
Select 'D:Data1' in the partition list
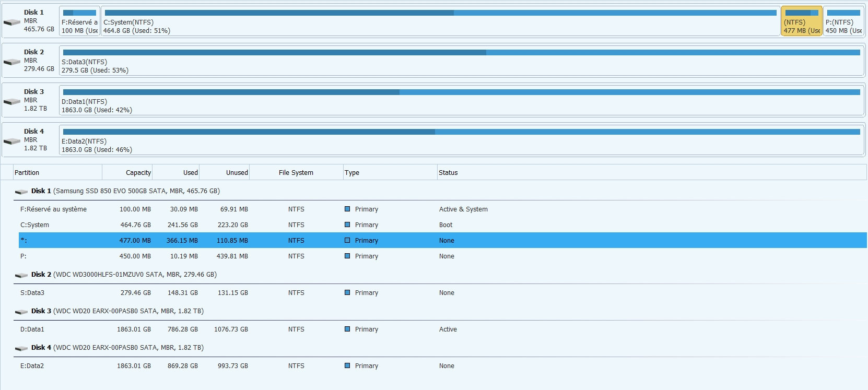tap(32, 329)
